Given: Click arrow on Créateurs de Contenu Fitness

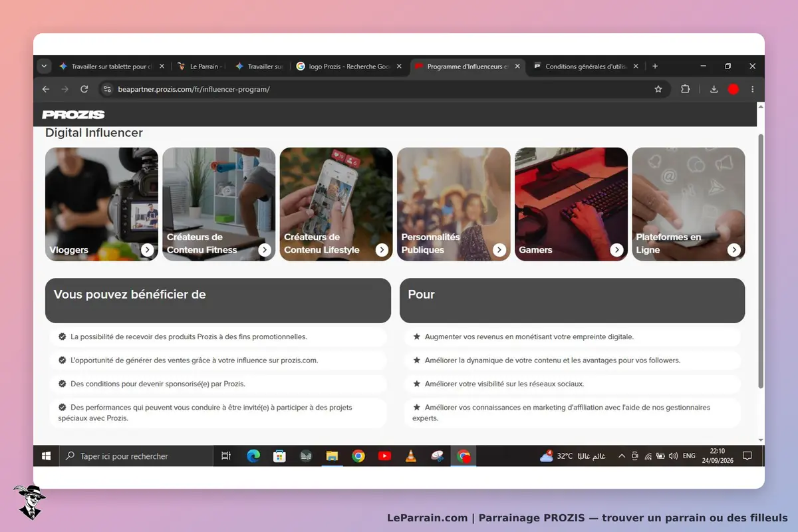Looking at the screenshot, I should click(x=265, y=250).
